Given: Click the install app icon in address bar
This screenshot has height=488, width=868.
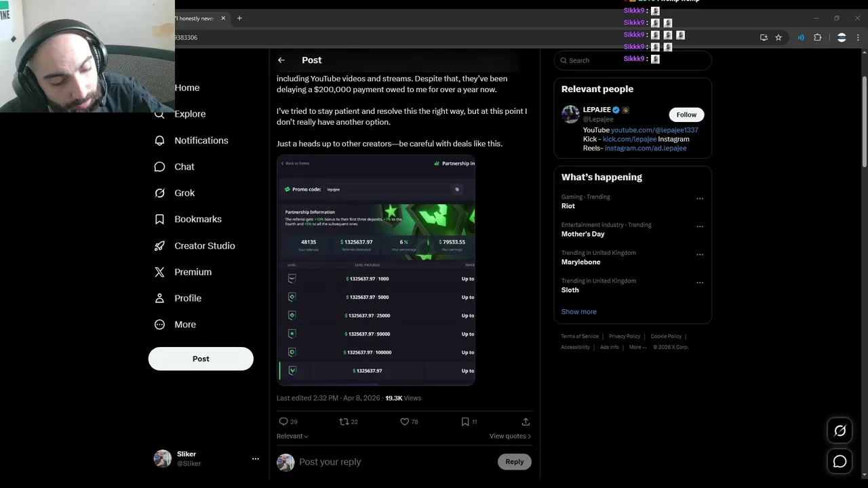Looking at the screenshot, I should [764, 37].
